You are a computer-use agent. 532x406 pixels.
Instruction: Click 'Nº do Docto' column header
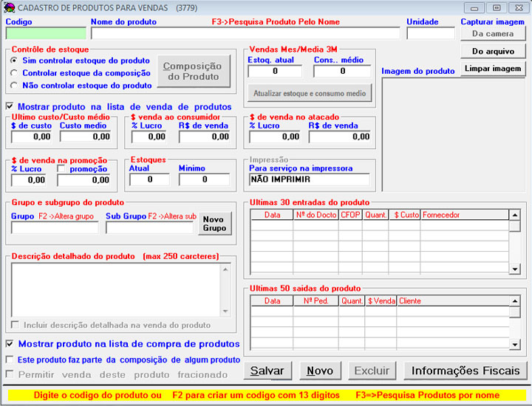pyautogui.click(x=316, y=215)
